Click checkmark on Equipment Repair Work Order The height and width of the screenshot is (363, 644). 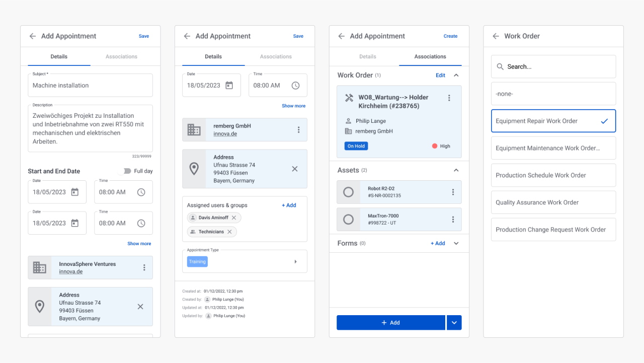pyautogui.click(x=604, y=121)
